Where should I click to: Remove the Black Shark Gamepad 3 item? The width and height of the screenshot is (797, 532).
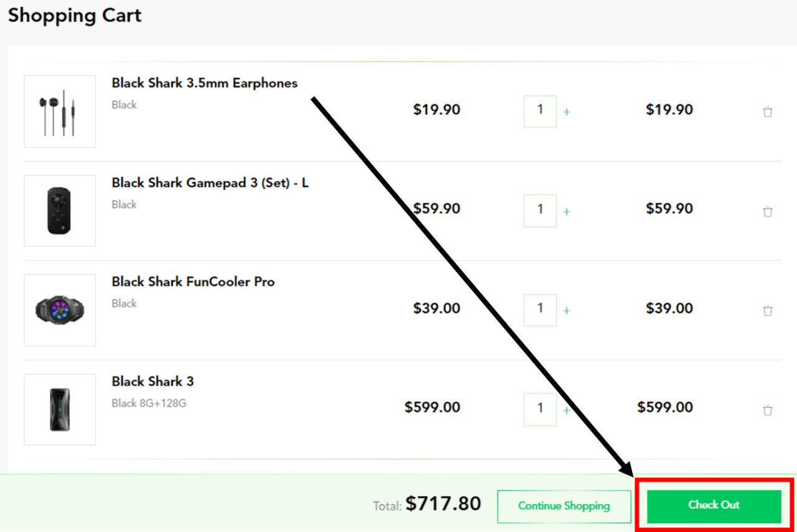pos(768,211)
